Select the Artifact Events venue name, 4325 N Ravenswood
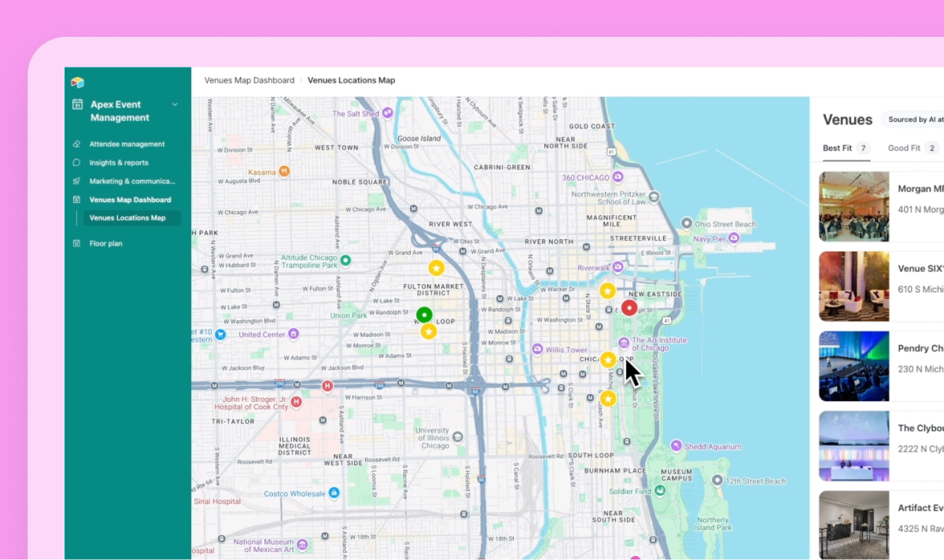 (x=920, y=507)
